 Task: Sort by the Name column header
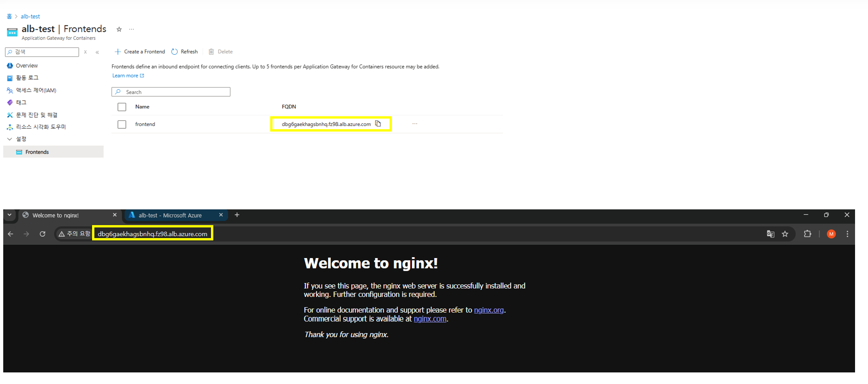143,107
